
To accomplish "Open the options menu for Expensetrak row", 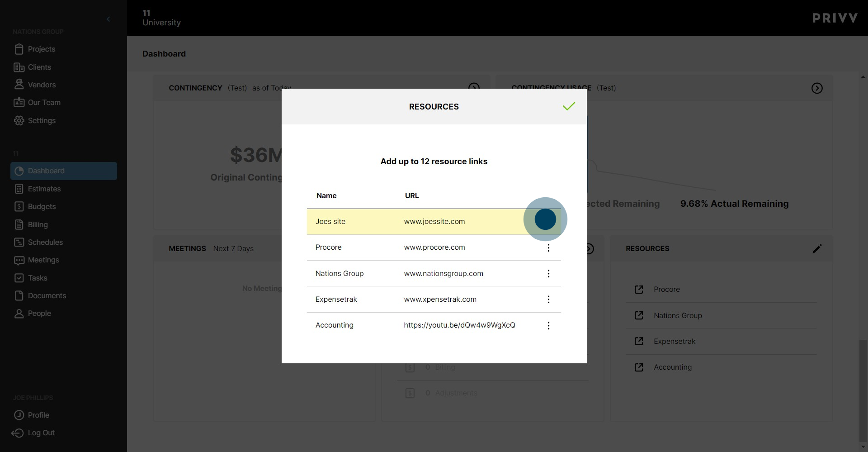I will 548,300.
